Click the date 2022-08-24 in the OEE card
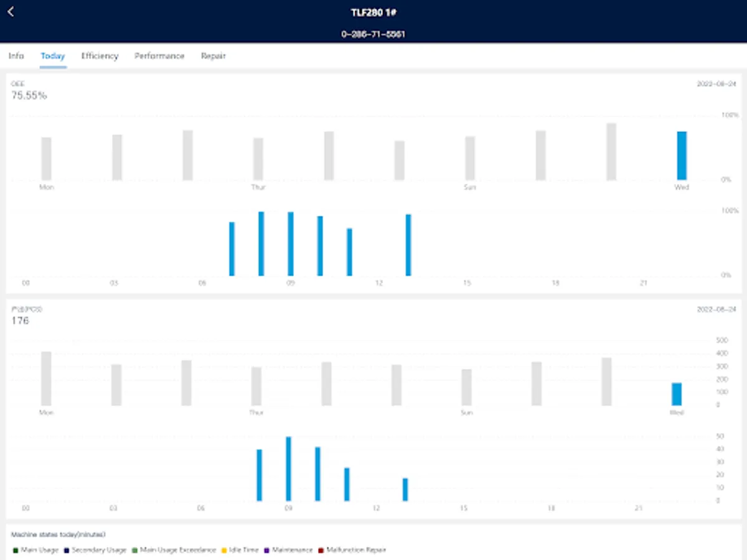 718,83
